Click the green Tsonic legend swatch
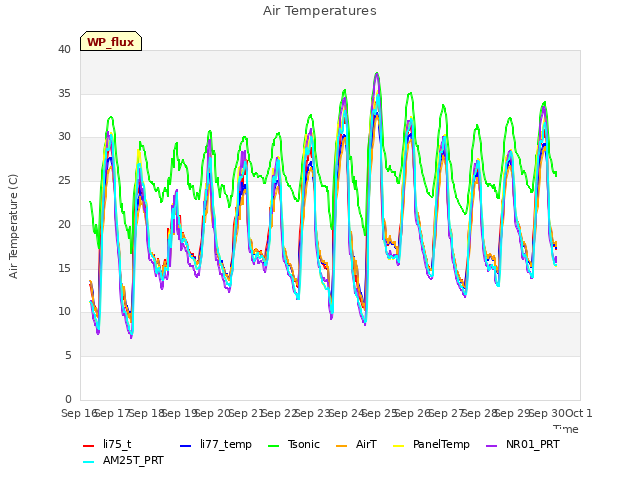The image size is (640, 480). (x=273, y=445)
